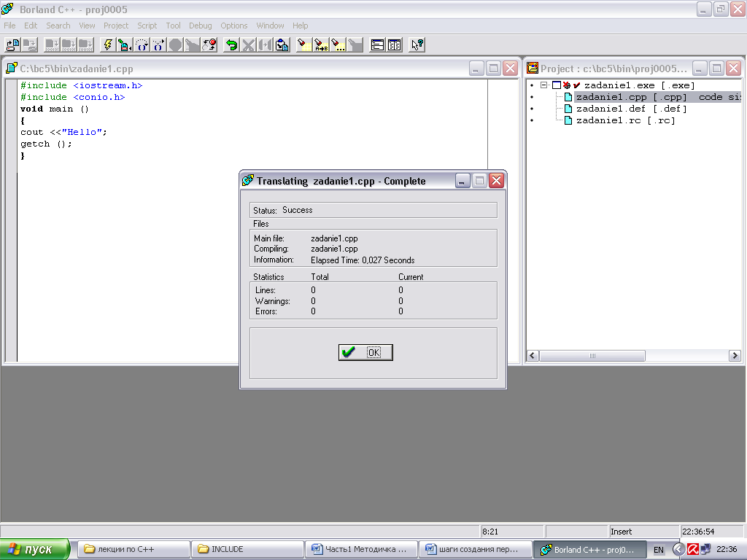Collapse the zadanie1.exe project node

click(x=543, y=85)
